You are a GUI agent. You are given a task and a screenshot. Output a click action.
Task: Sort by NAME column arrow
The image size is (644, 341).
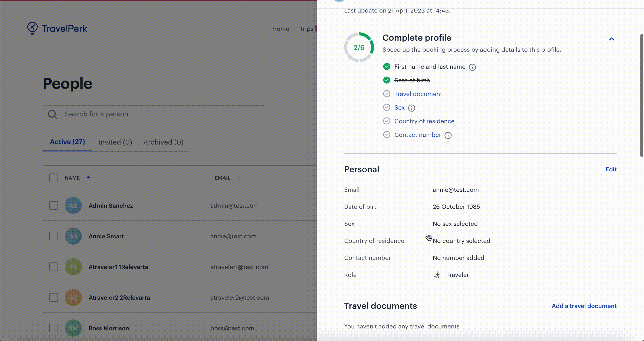[x=88, y=178]
